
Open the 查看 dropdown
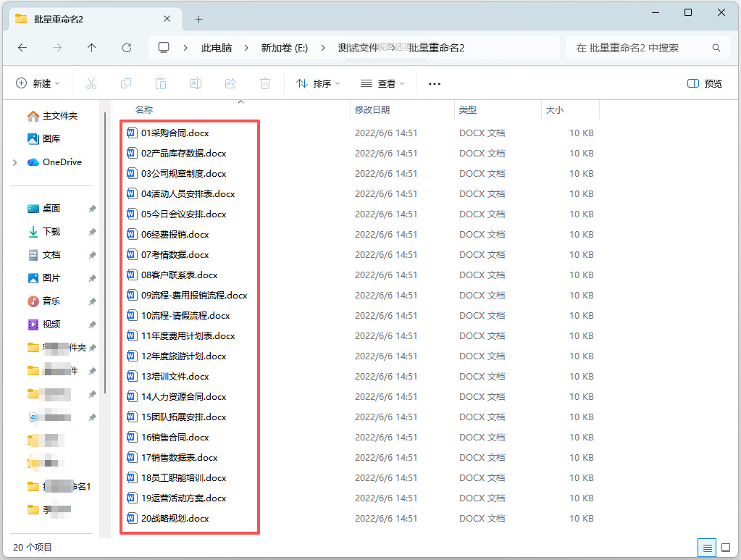382,83
